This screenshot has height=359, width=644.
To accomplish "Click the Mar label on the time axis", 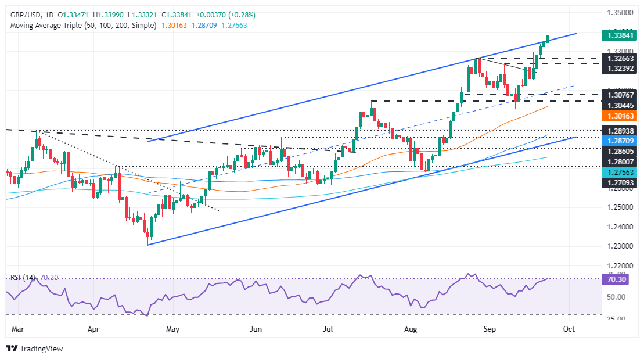I will click(x=19, y=328).
